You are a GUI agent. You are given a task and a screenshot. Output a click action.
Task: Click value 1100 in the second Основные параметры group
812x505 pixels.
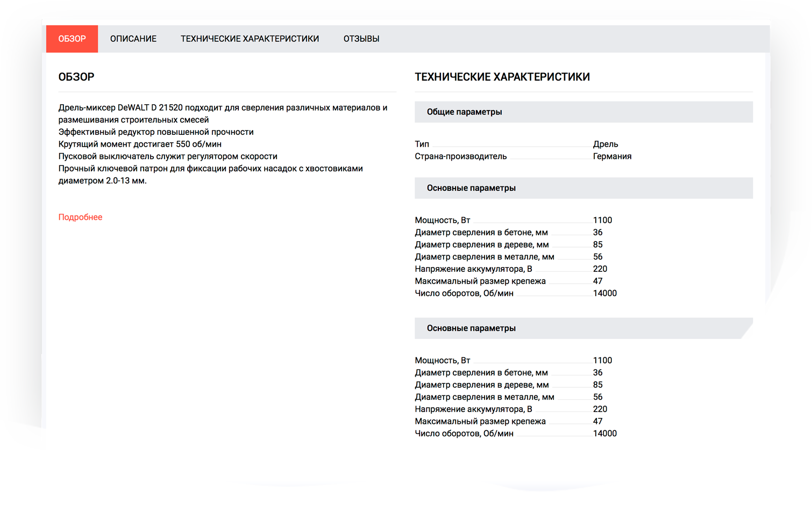[603, 360]
